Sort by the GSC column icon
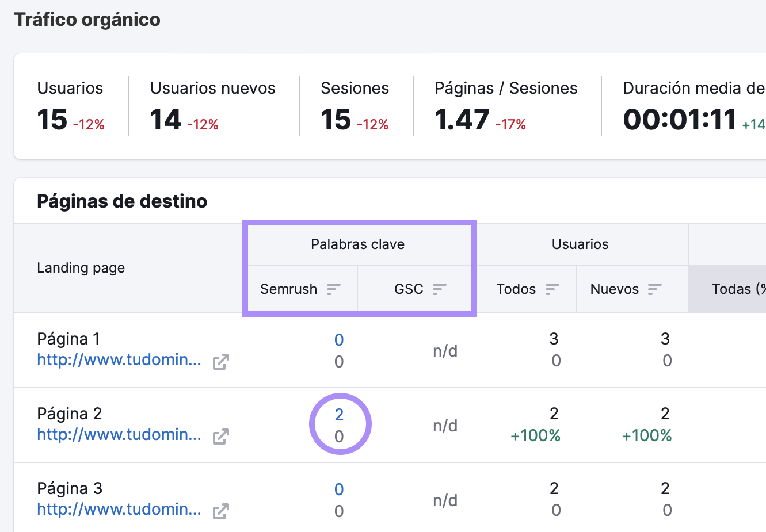The height and width of the screenshot is (532, 766). (x=440, y=289)
